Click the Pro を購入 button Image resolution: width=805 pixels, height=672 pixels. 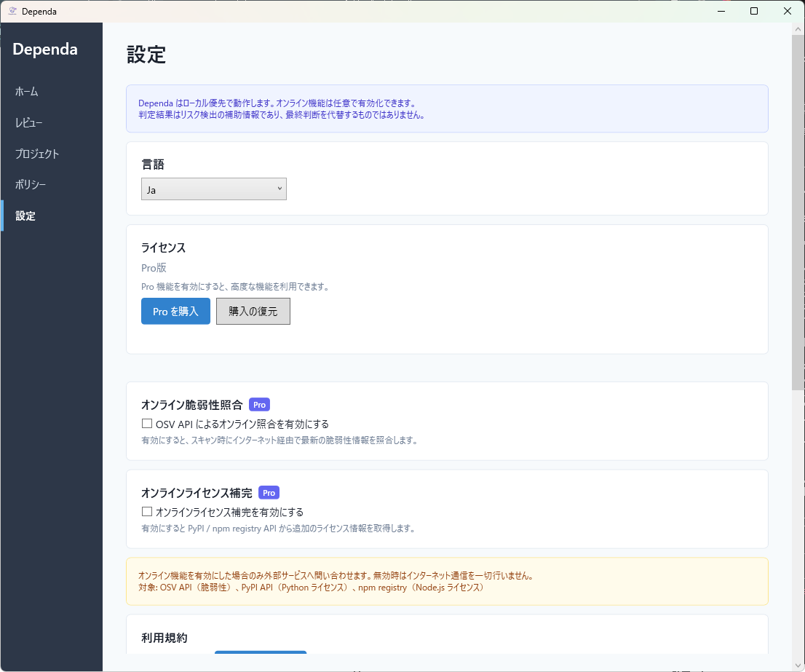(175, 311)
